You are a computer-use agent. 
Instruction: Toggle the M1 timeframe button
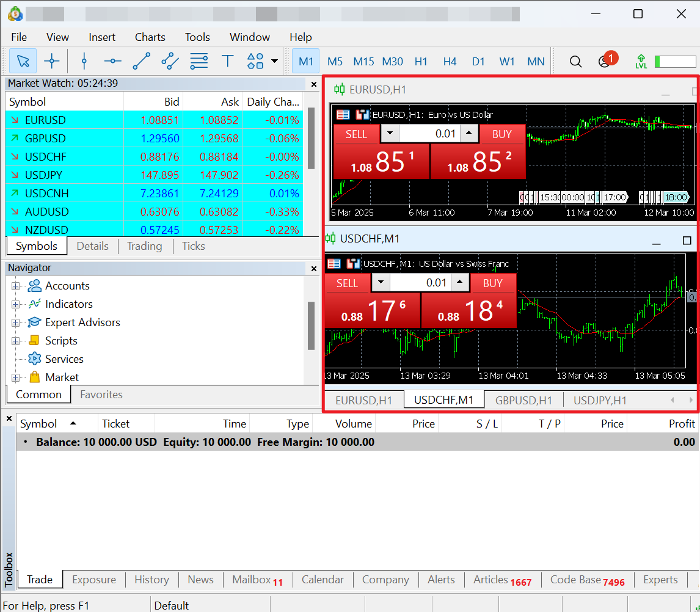[x=306, y=61]
